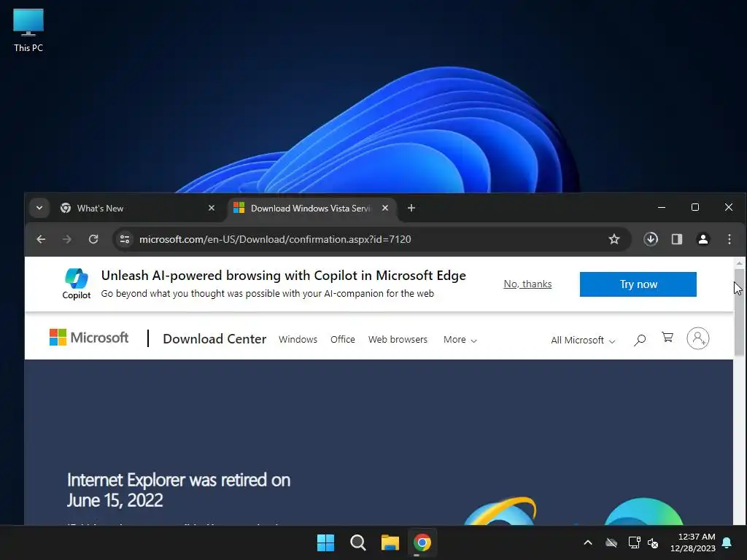Click muted volume tray icon

[653, 542]
